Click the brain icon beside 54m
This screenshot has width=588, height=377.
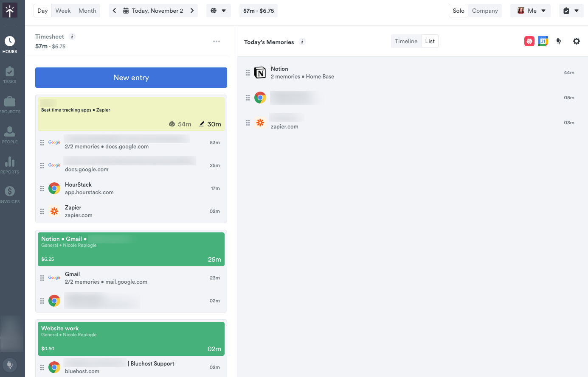click(x=172, y=124)
